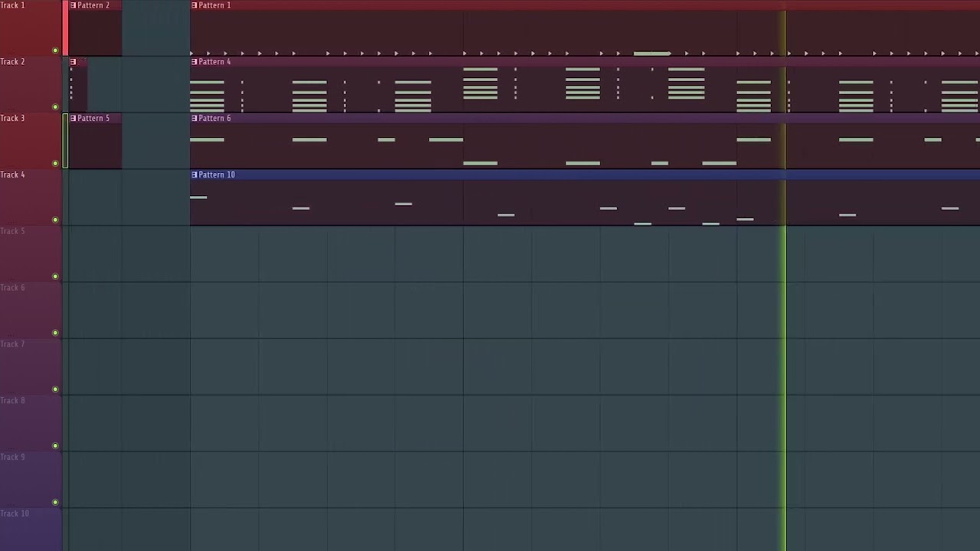980x551 pixels.
Task: Mute Track 4 with its green LED
Action: (55, 220)
